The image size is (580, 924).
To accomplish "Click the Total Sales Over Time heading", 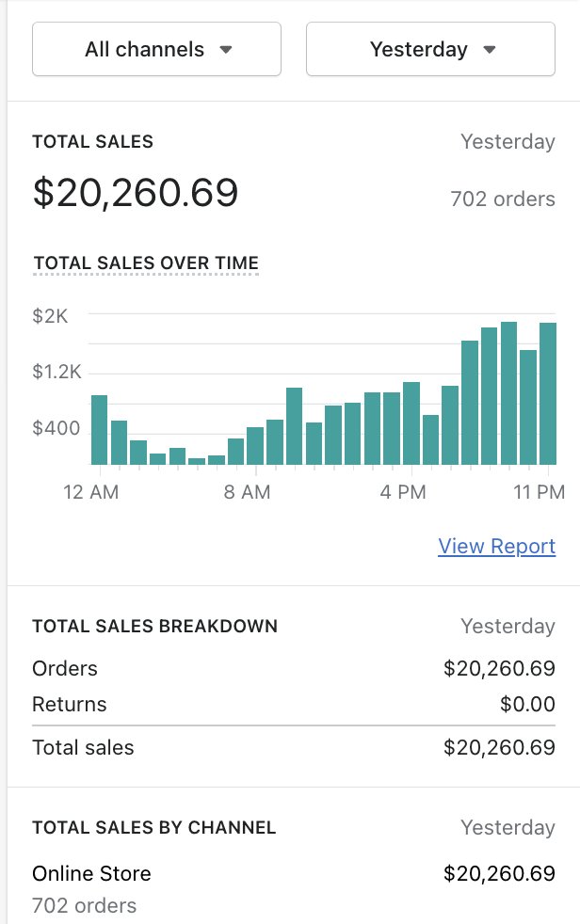I will pos(146,263).
